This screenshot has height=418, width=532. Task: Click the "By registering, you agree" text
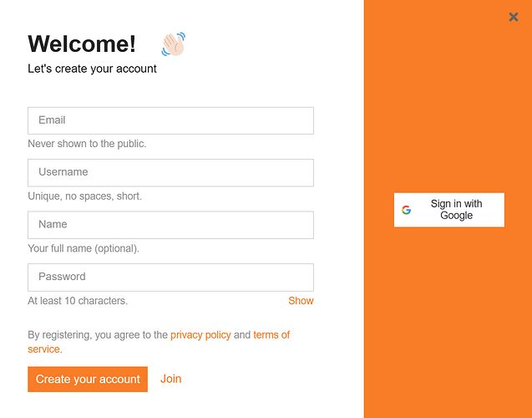tap(98, 335)
